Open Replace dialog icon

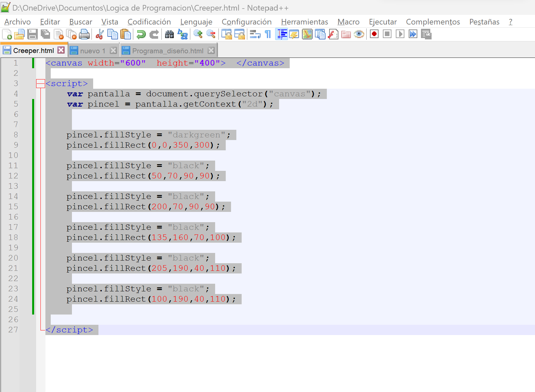[182, 34]
